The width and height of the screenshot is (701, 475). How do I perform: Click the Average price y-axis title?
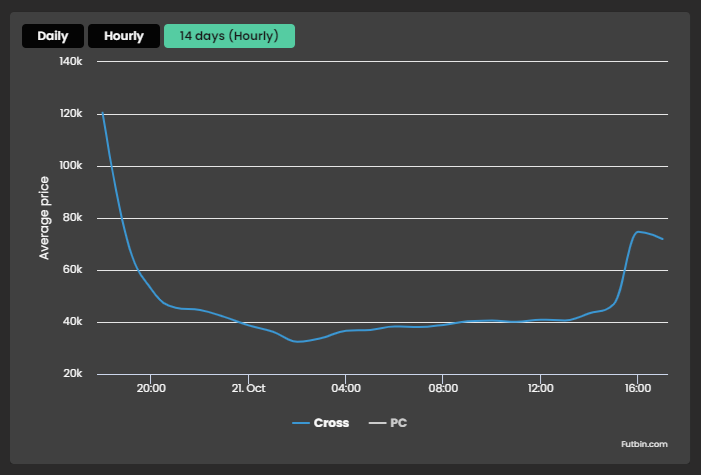(44, 217)
